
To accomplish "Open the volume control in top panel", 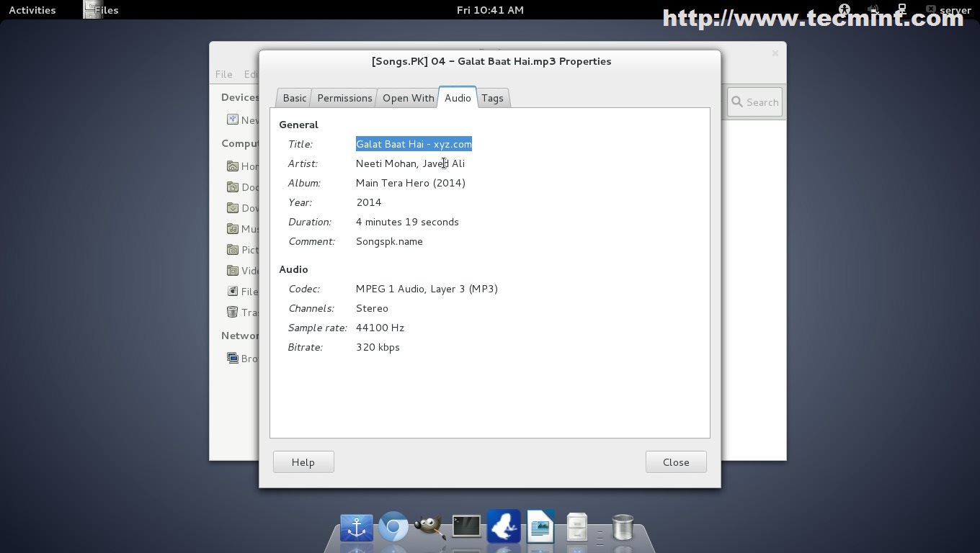I will [x=873, y=10].
